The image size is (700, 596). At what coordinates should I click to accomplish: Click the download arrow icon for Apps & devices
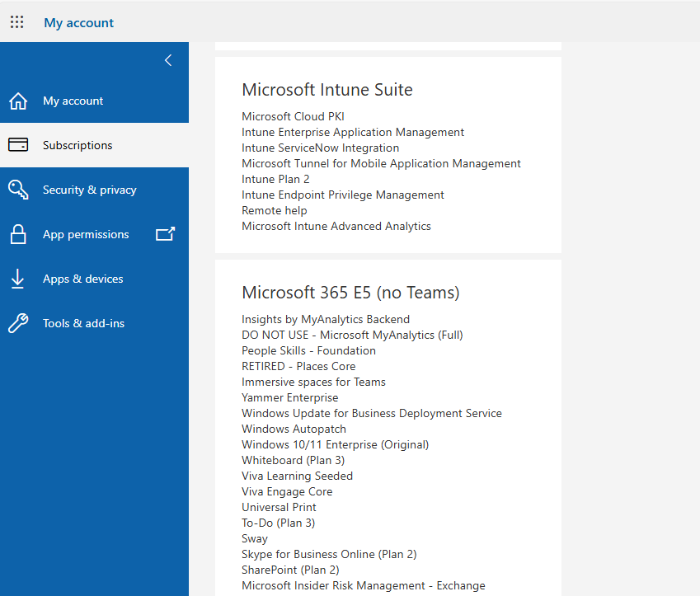click(x=18, y=279)
